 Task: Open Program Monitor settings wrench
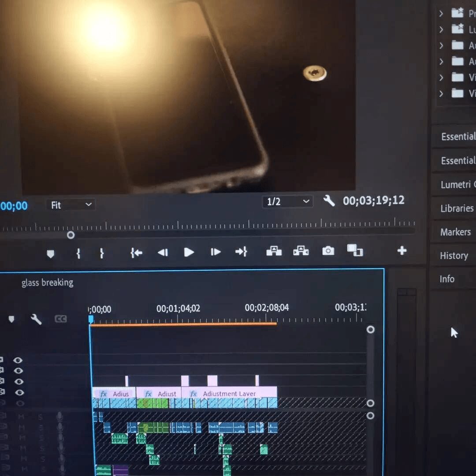[329, 201]
